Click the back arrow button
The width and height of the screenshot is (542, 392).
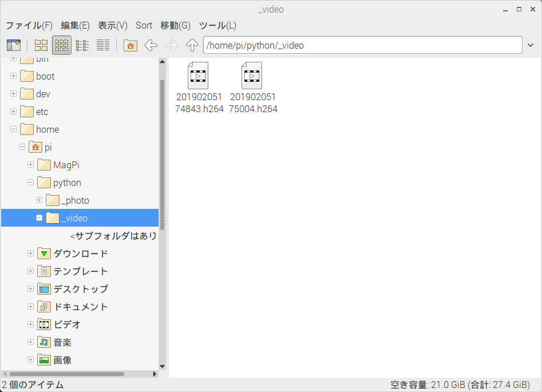pos(151,45)
